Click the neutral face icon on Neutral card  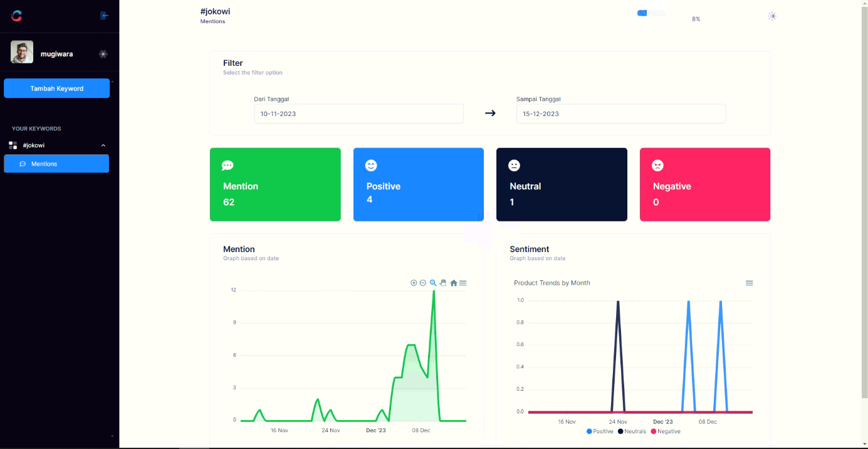tap(515, 166)
